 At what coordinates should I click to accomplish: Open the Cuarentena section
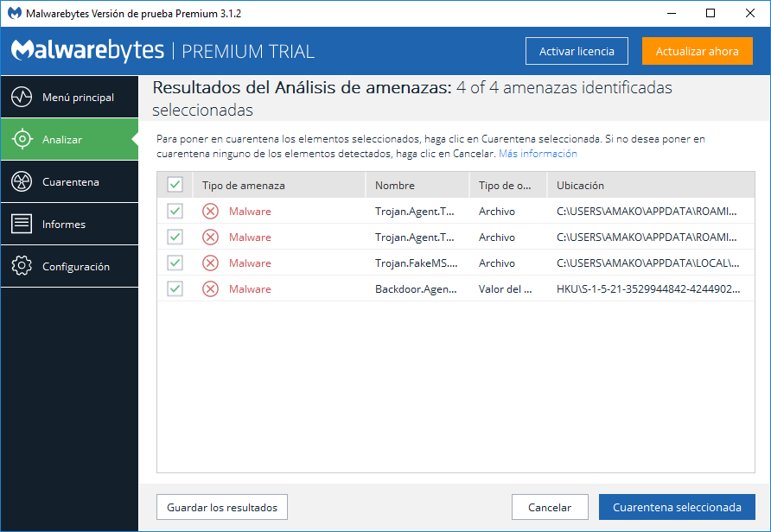pyautogui.click(x=70, y=181)
